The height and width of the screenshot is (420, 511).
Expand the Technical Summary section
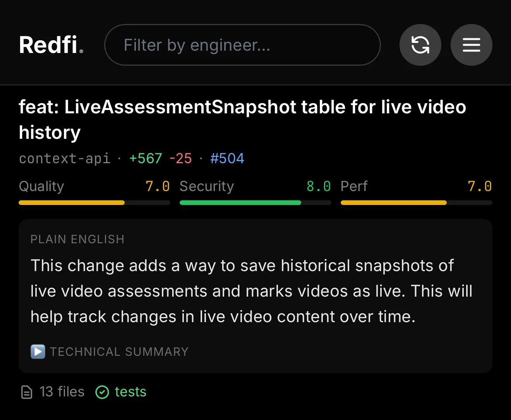pos(118,352)
